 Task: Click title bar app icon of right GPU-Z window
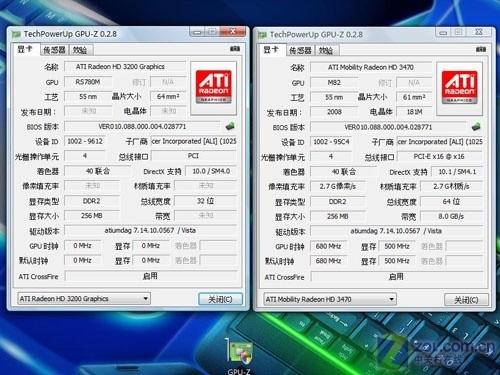tap(262, 35)
